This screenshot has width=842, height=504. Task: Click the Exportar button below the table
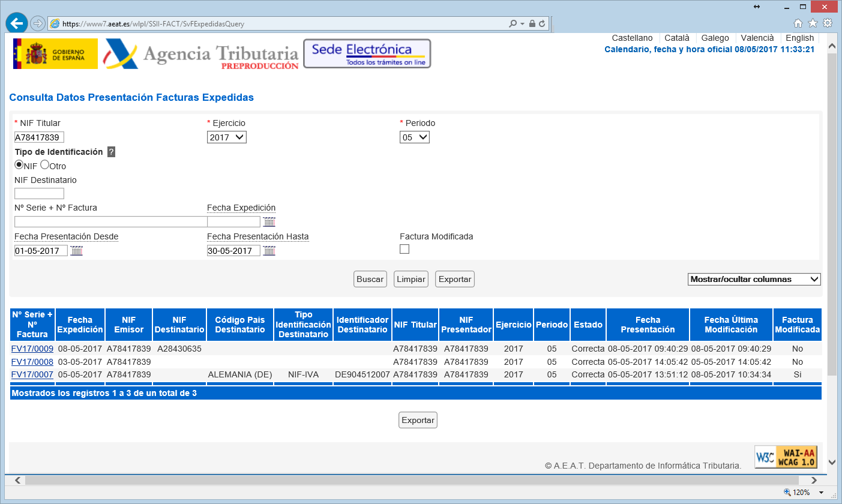[418, 420]
